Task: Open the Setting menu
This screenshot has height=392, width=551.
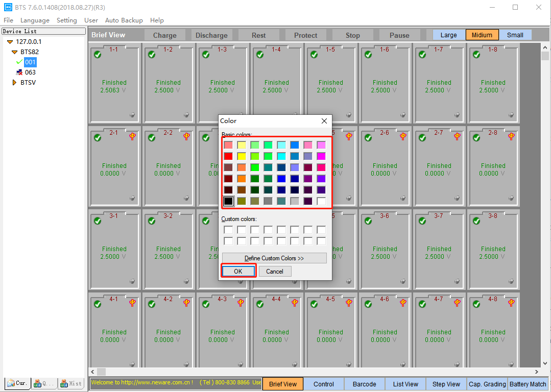Action: coord(67,20)
